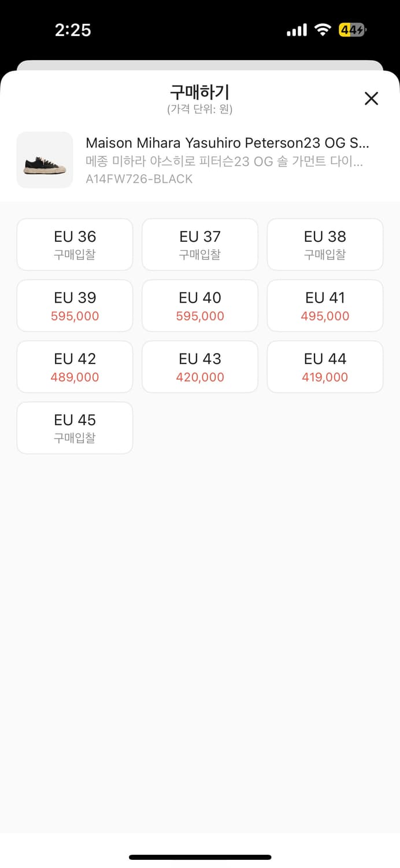The height and width of the screenshot is (868, 400).
Task: Close the purchase sheet with X
Action: click(371, 98)
